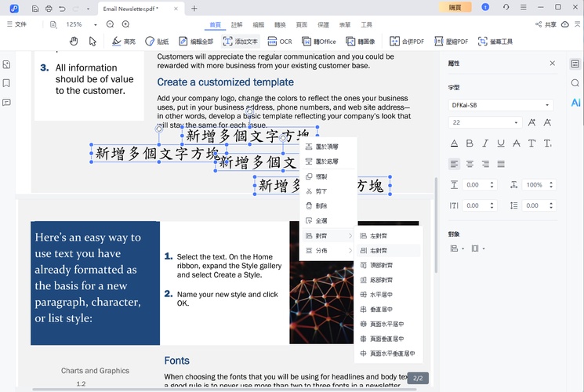Click the 合併PDF merge tool
The image size is (584, 392).
pyautogui.click(x=406, y=41)
